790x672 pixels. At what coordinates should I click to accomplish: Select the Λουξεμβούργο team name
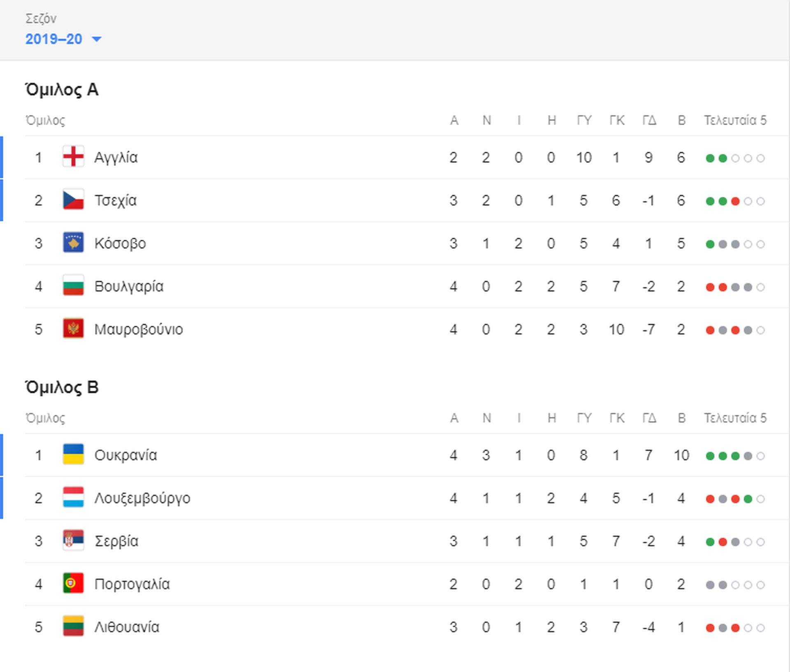pyautogui.click(x=142, y=498)
